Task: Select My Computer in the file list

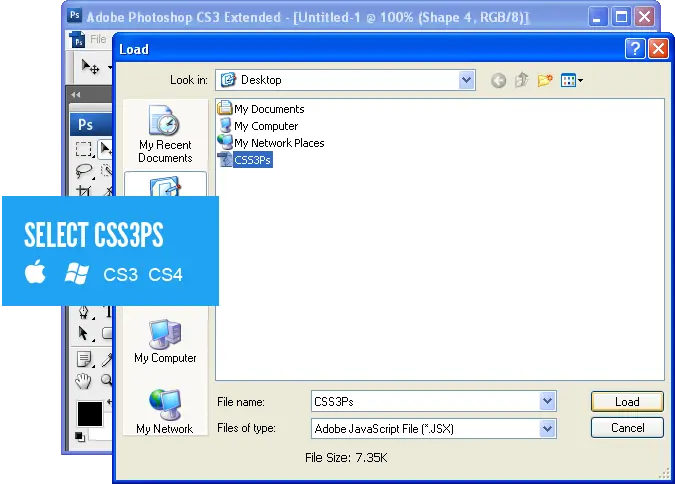Action: (257, 126)
